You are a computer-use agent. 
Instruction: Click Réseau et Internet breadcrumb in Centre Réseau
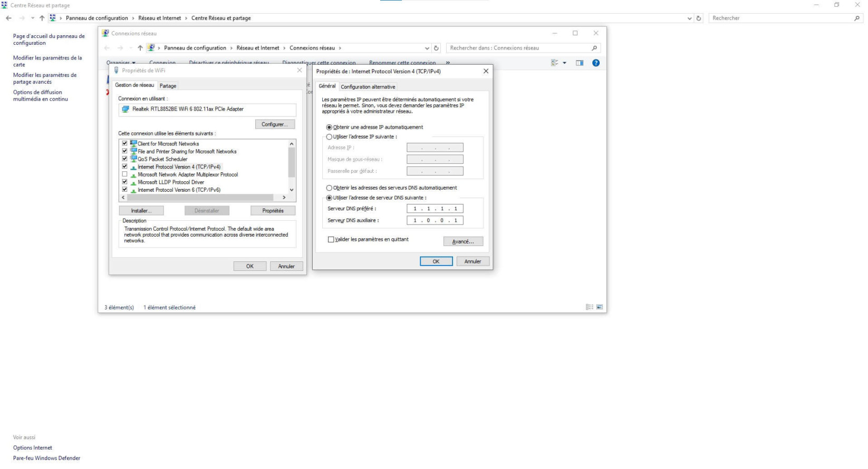[160, 18]
